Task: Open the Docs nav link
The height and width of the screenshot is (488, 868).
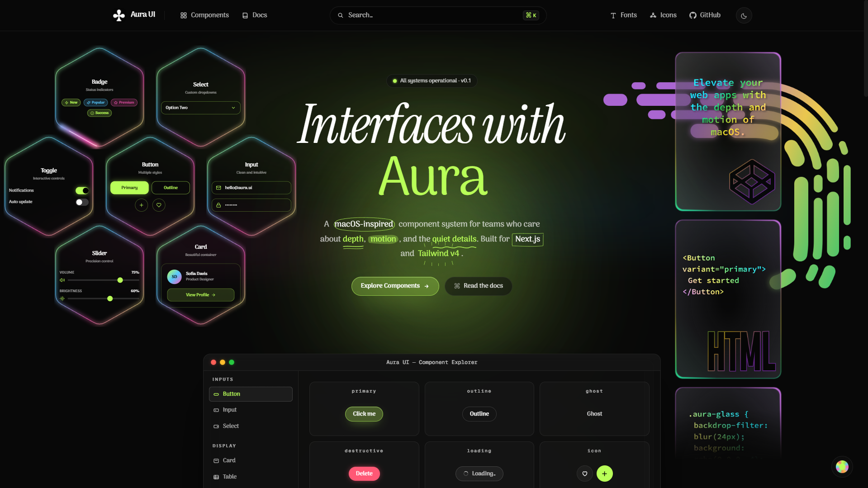Action: coord(255,15)
